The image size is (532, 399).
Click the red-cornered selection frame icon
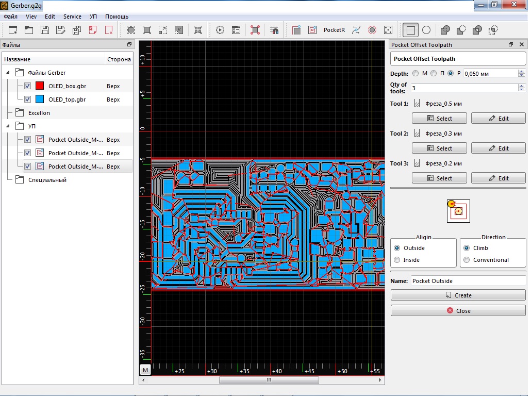[255, 30]
